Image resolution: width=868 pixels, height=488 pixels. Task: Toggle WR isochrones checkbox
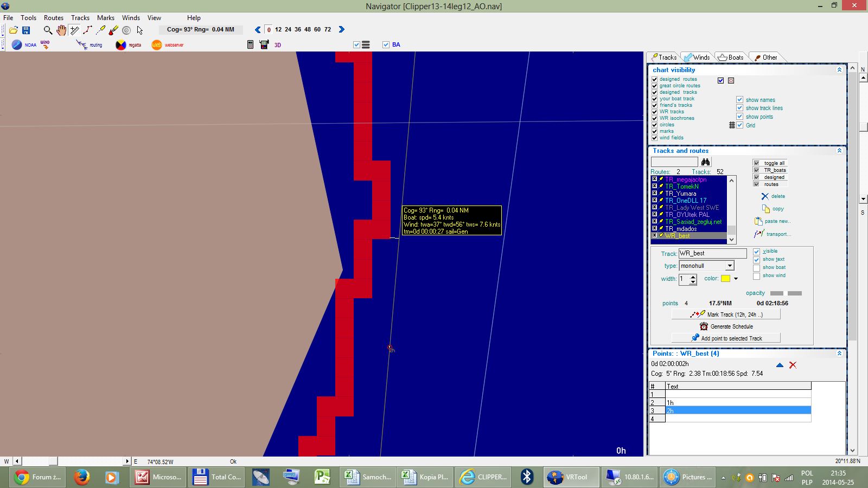point(654,118)
